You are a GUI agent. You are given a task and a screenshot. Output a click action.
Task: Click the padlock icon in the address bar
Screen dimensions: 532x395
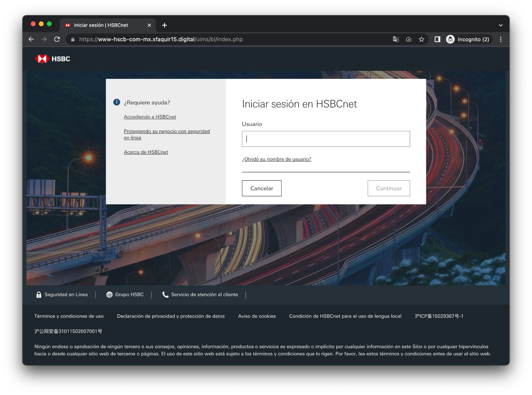coord(73,39)
